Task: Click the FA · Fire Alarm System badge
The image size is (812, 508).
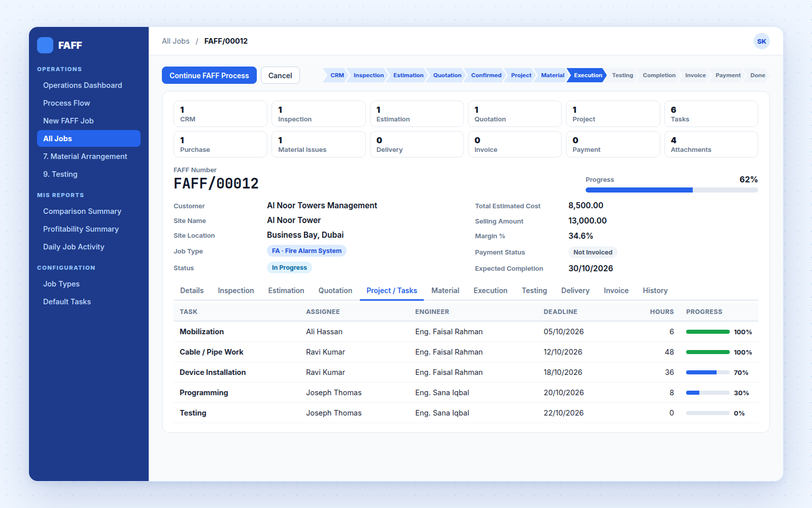Action: [307, 251]
